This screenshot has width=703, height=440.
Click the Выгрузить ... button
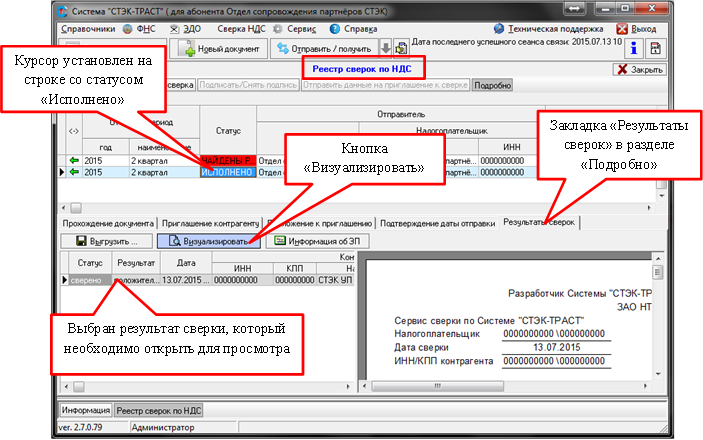pyautogui.click(x=107, y=241)
